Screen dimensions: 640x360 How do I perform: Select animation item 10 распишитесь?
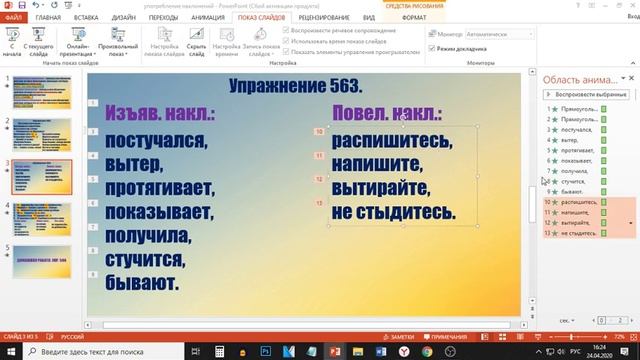(589, 202)
